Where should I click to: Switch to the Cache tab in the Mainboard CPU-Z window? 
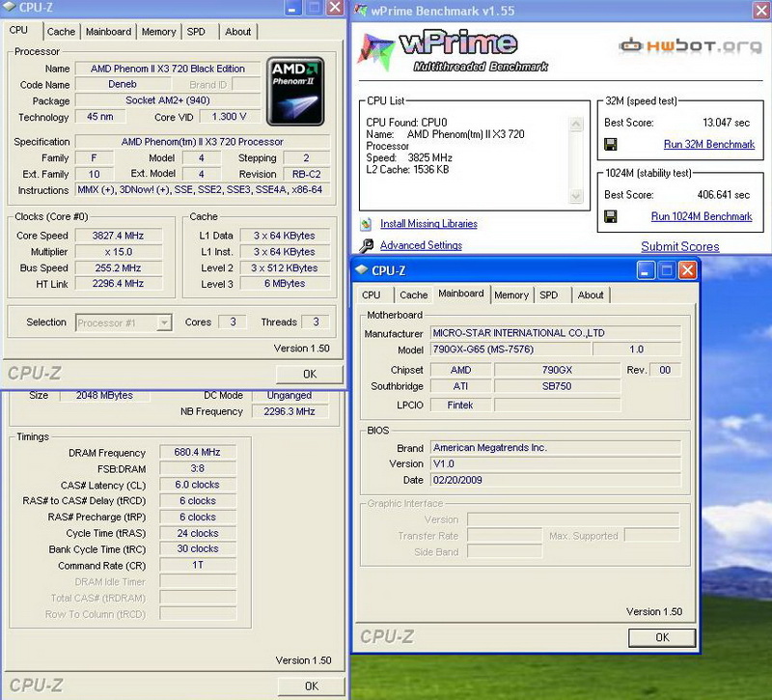pyautogui.click(x=414, y=294)
